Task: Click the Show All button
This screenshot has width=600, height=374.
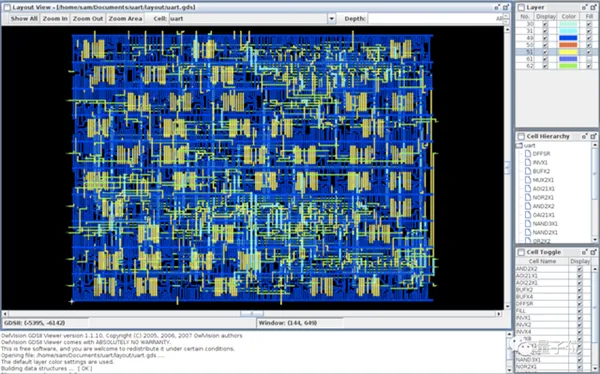Action: [x=24, y=18]
